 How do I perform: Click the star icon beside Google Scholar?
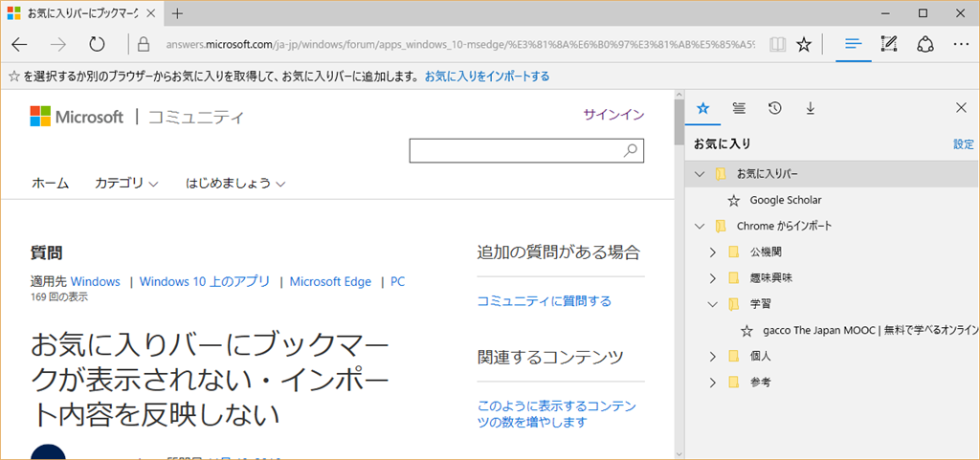coord(734,200)
